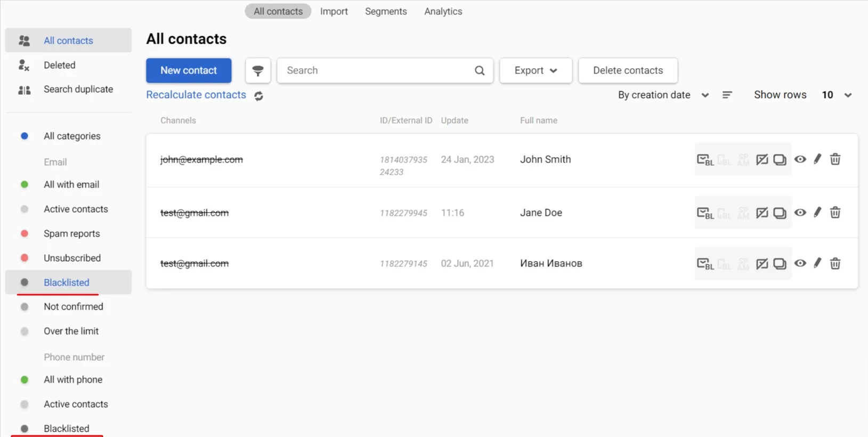868x437 pixels.
Task: Click the Update column header
Action: click(x=455, y=120)
